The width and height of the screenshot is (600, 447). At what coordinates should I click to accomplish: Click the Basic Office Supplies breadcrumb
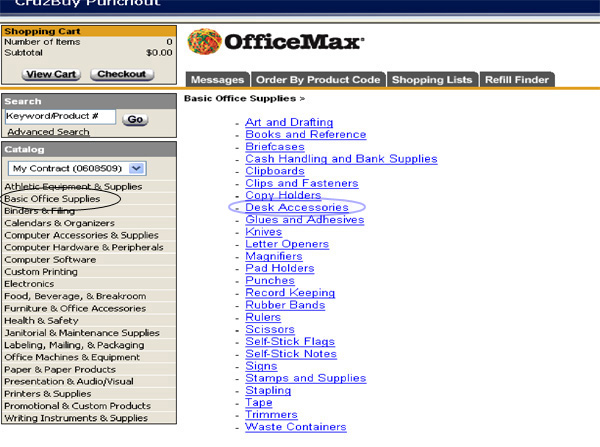(240, 99)
